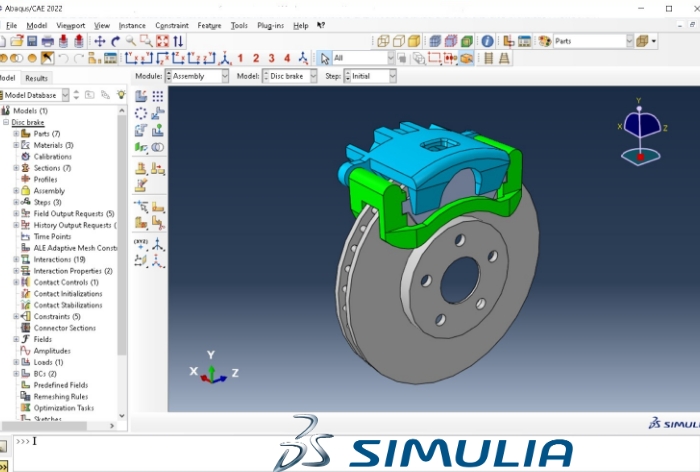Click the 3D compass view triad

coord(640,133)
